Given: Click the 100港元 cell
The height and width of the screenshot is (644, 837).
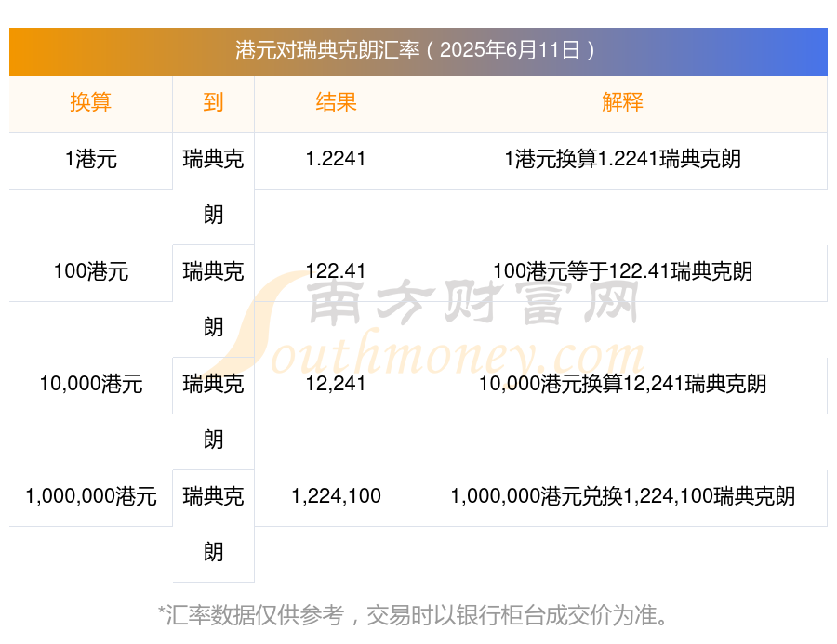Looking at the screenshot, I should (x=91, y=271).
